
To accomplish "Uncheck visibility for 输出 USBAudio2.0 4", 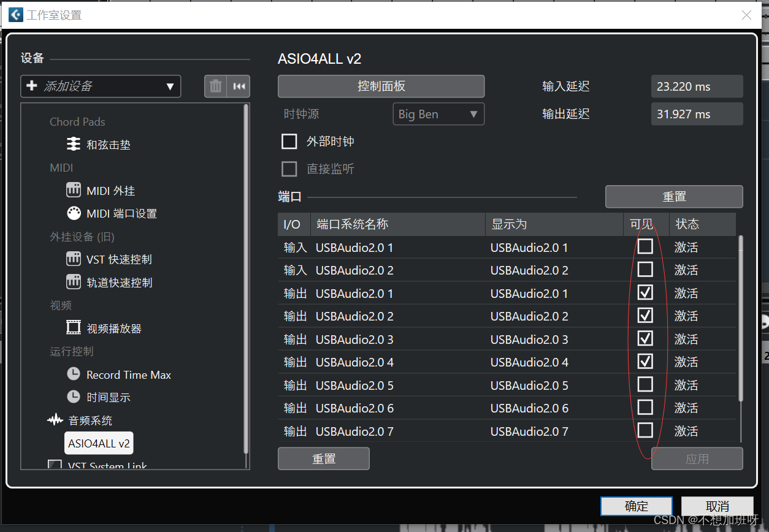I will click(645, 362).
